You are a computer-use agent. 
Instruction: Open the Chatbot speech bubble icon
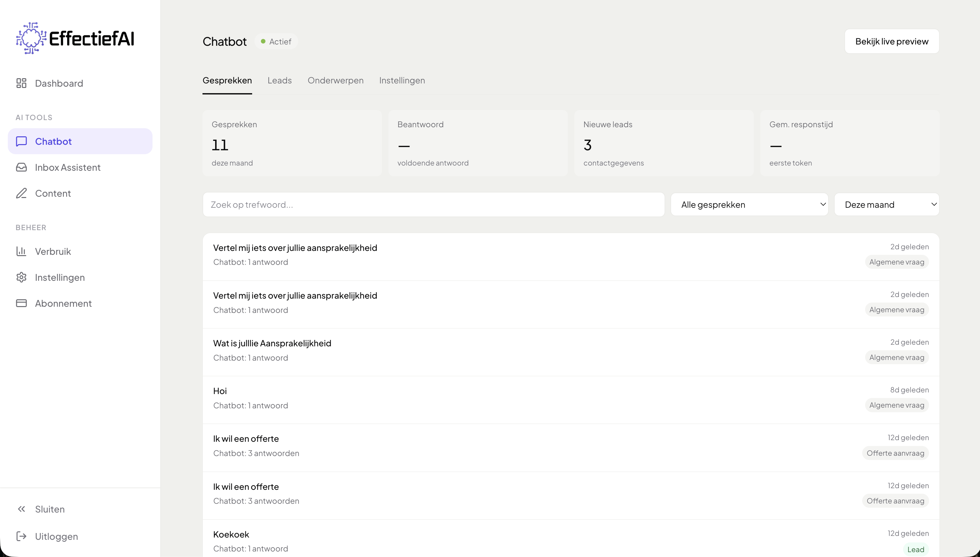click(x=21, y=142)
